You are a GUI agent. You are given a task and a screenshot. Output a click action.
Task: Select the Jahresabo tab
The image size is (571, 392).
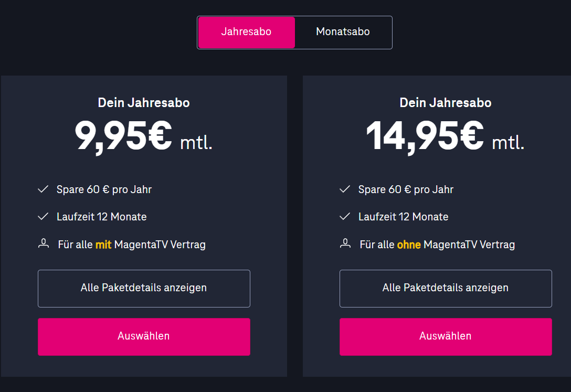[246, 32]
